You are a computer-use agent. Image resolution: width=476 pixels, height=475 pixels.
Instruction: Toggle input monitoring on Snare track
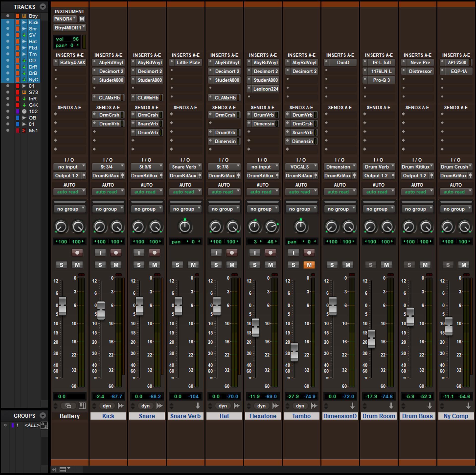[x=139, y=253]
